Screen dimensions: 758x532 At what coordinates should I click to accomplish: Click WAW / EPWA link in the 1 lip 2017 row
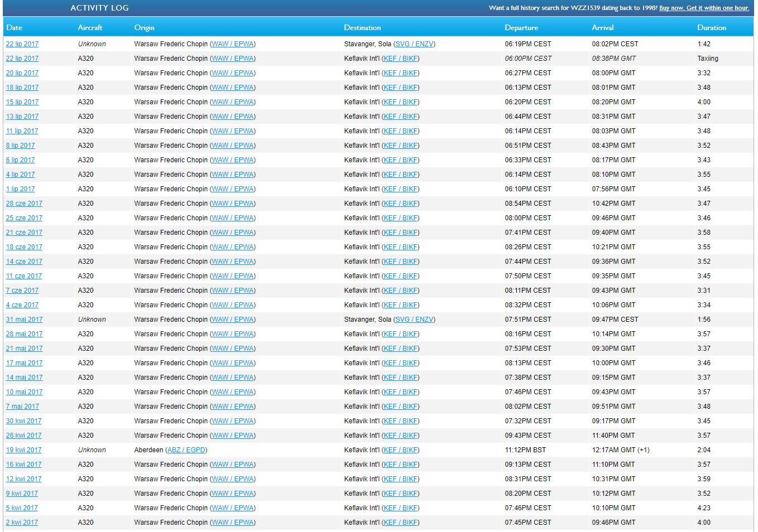coord(233,189)
